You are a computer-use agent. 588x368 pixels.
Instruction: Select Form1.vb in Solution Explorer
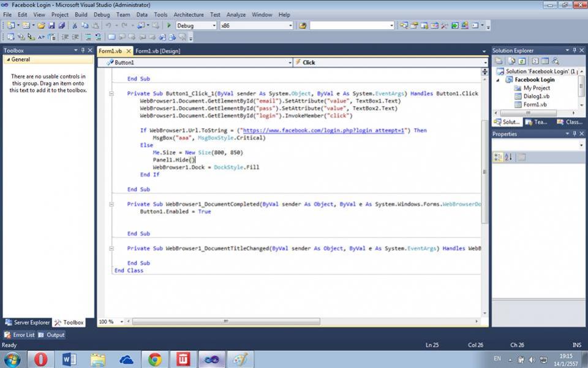click(535, 104)
